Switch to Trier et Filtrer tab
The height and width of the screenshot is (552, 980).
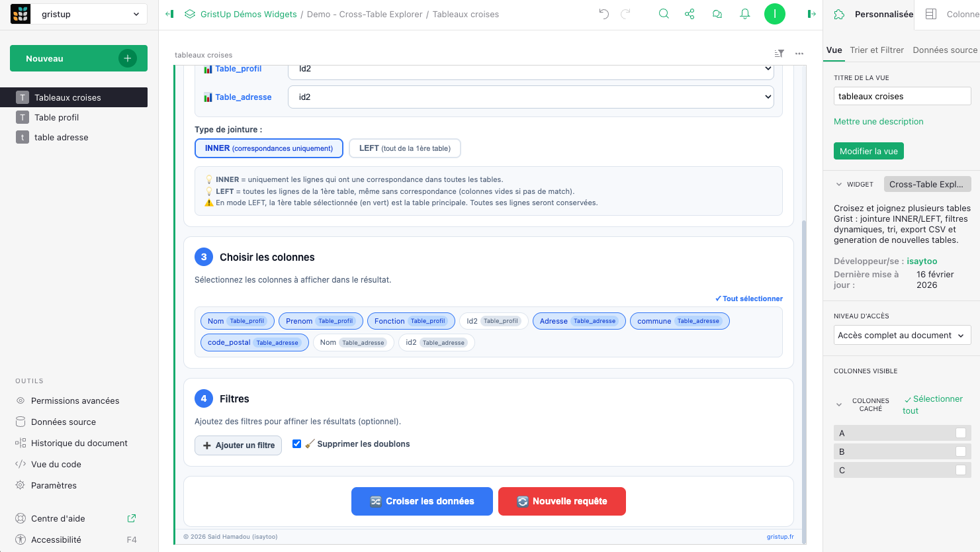click(x=876, y=50)
